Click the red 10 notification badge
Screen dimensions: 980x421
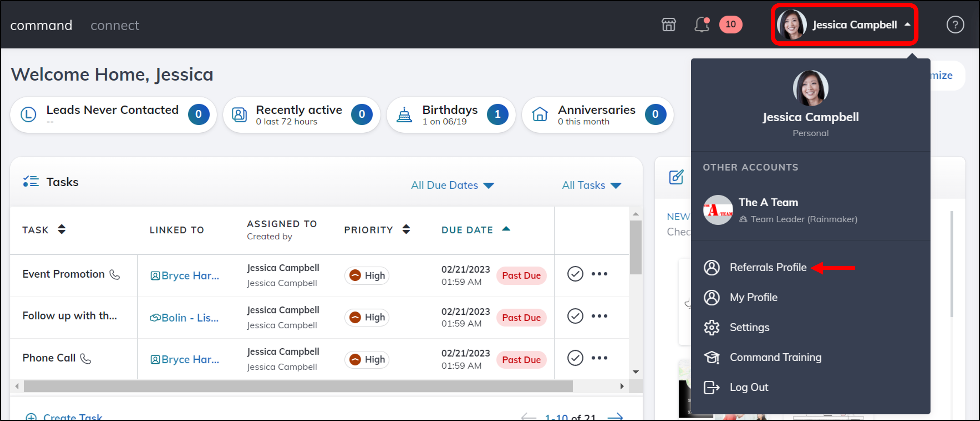pyautogui.click(x=730, y=25)
